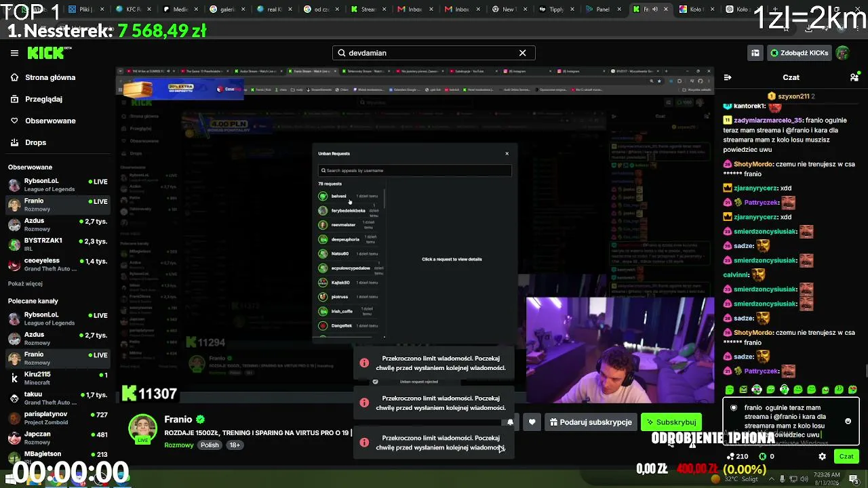The height and width of the screenshot is (488, 868).
Task: Open the emoji picker in chat input
Action: [848, 421]
